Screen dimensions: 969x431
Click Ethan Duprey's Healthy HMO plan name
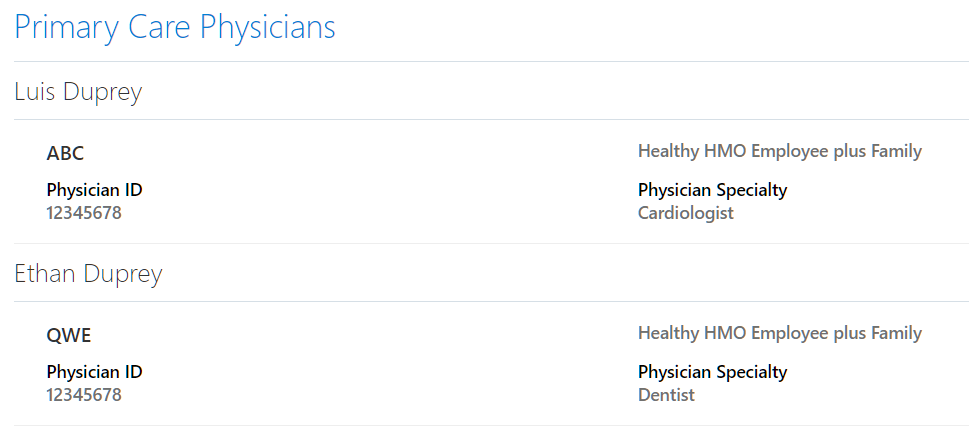point(779,333)
